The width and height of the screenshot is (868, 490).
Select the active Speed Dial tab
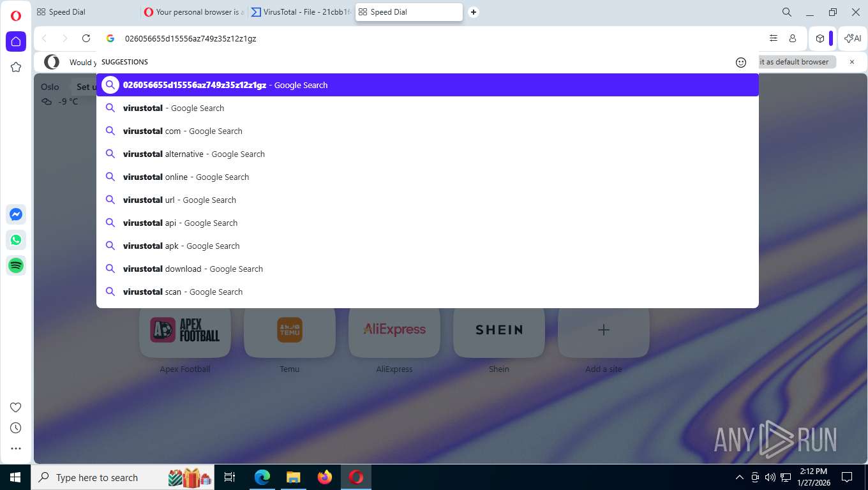[408, 12]
